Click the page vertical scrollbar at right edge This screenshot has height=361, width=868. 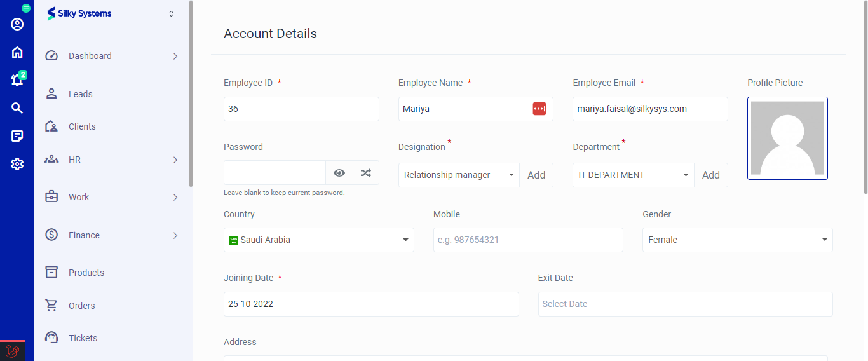click(865, 97)
